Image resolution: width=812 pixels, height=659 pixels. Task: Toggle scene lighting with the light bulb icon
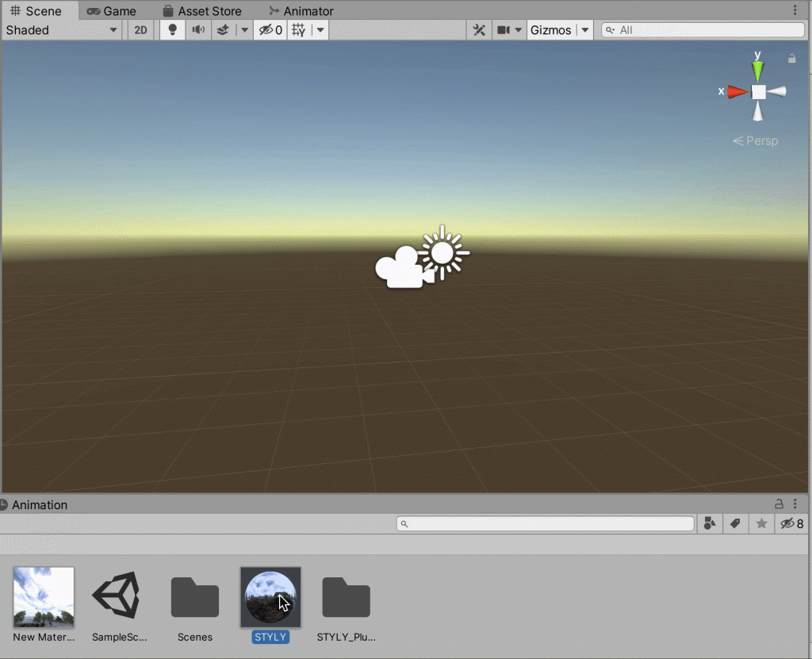171,29
